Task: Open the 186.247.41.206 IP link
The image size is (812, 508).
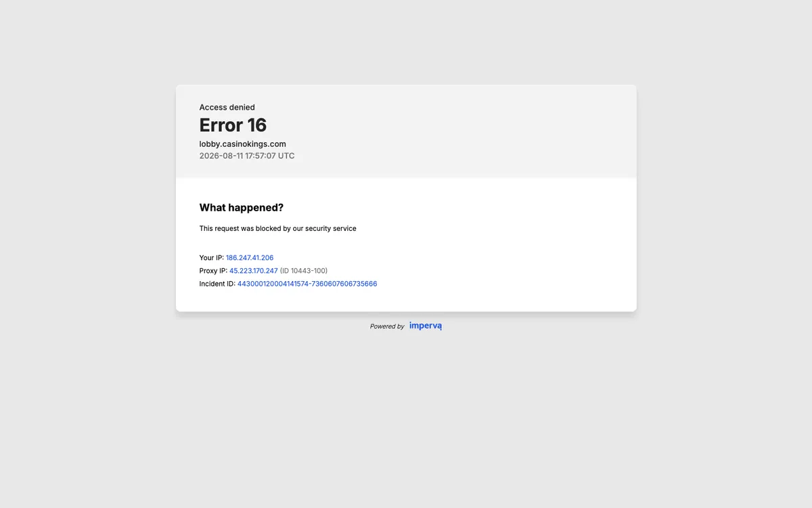Action: (250, 258)
